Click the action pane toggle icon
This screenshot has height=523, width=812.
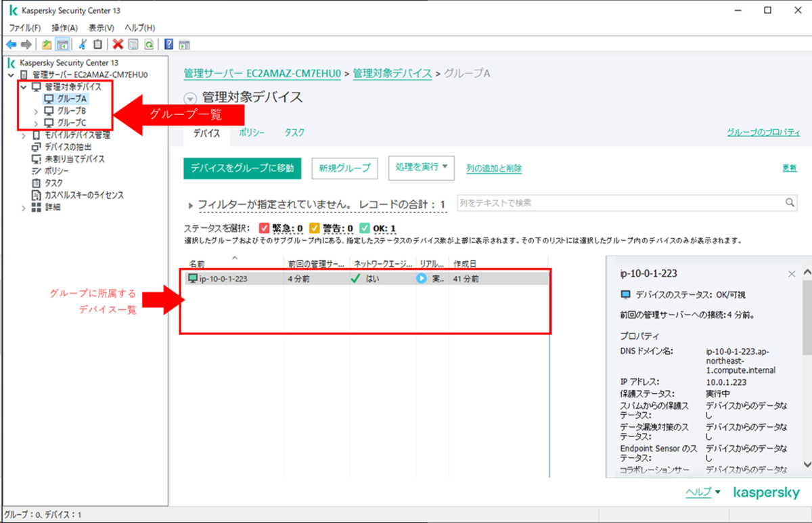pos(183,44)
